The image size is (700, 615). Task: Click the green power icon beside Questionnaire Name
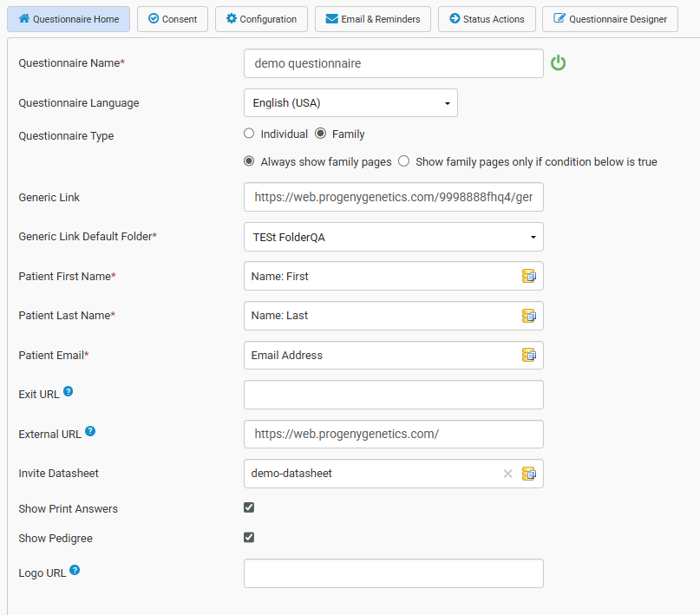pyautogui.click(x=558, y=63)
